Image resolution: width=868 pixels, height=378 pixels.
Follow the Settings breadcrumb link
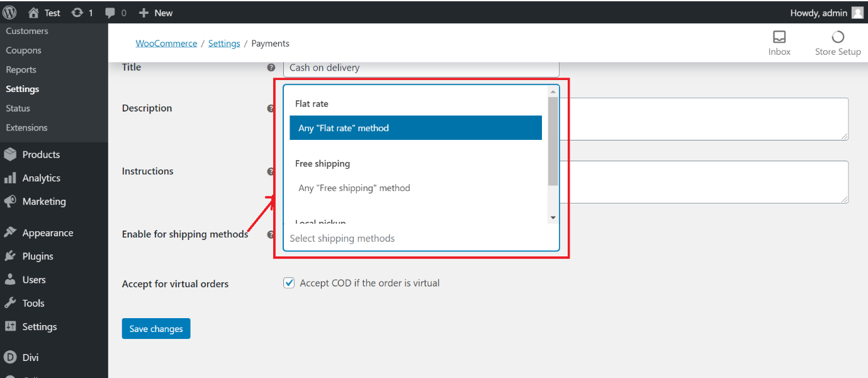[x=224, y=43]
